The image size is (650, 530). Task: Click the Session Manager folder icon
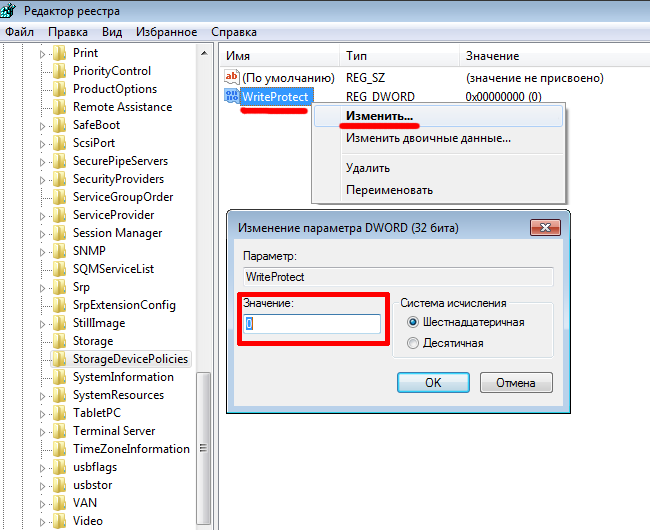[x=60, y=233]
